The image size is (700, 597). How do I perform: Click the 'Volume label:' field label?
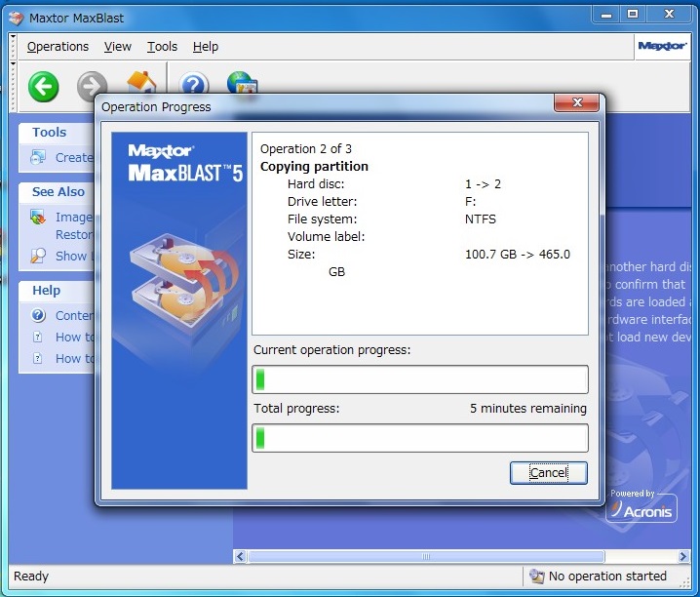pyautogui.click(x=326, y=237)
